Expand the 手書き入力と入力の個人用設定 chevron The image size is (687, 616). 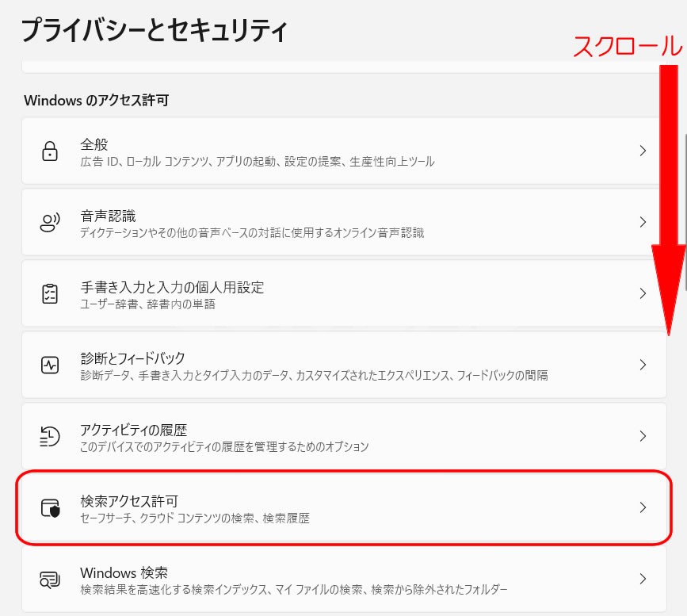(643, 293)
